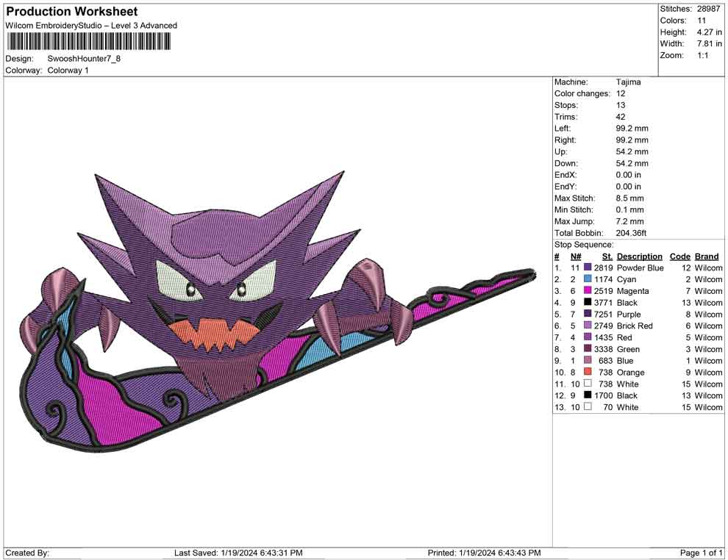Click the EndY value 0.00 in
The image size is (728, 560).
pyautogui.click(x=629, y=186)
